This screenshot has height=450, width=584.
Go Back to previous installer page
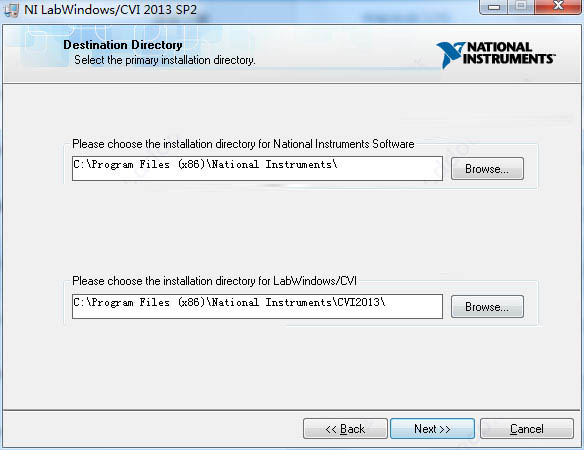tap(345, 429)
